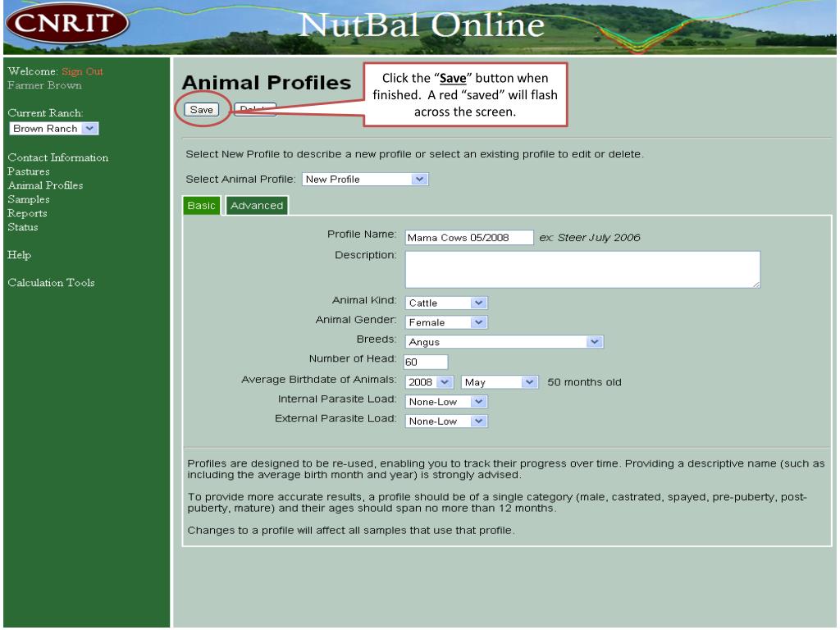Click the NutBal Online title
840x630 pixels.
(x=422, y=25)
